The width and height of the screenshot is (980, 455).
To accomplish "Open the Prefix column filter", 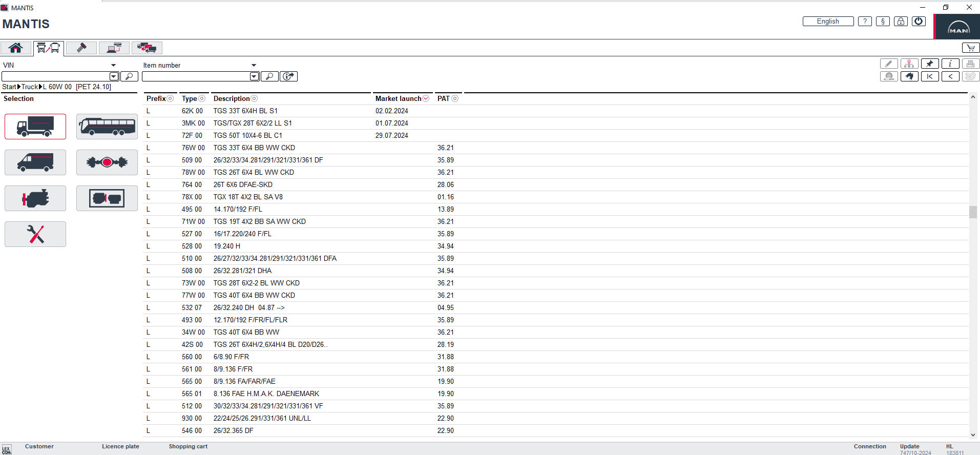I will click(170, 98).
